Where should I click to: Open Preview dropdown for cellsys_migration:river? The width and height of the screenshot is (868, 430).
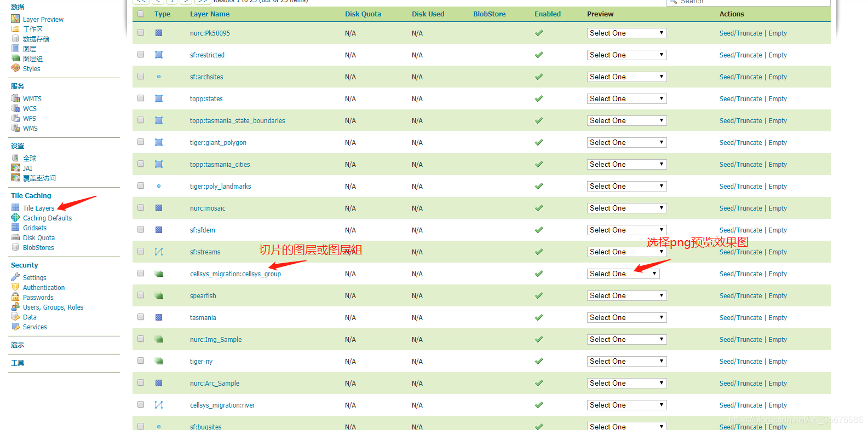626,405
